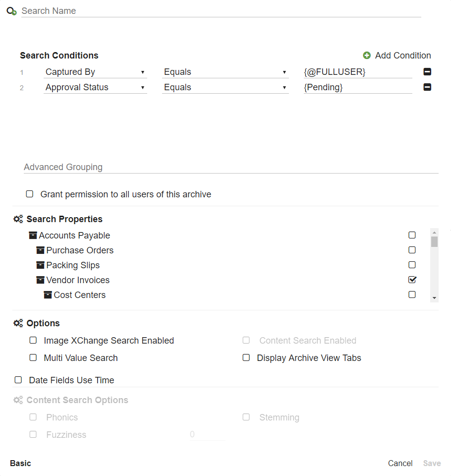Click the green Add Condition plus icon
This screenshot has height=476, width=451.
click(x=367, y=56)
